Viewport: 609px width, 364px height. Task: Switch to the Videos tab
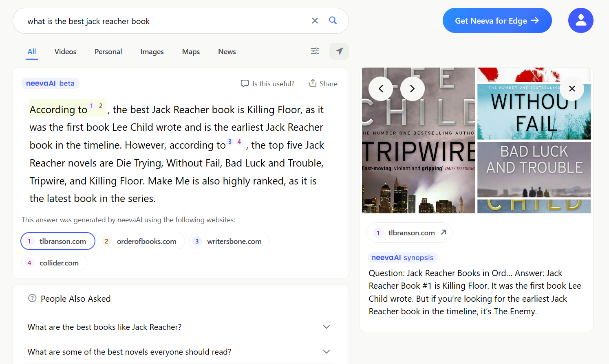[65, 52]
